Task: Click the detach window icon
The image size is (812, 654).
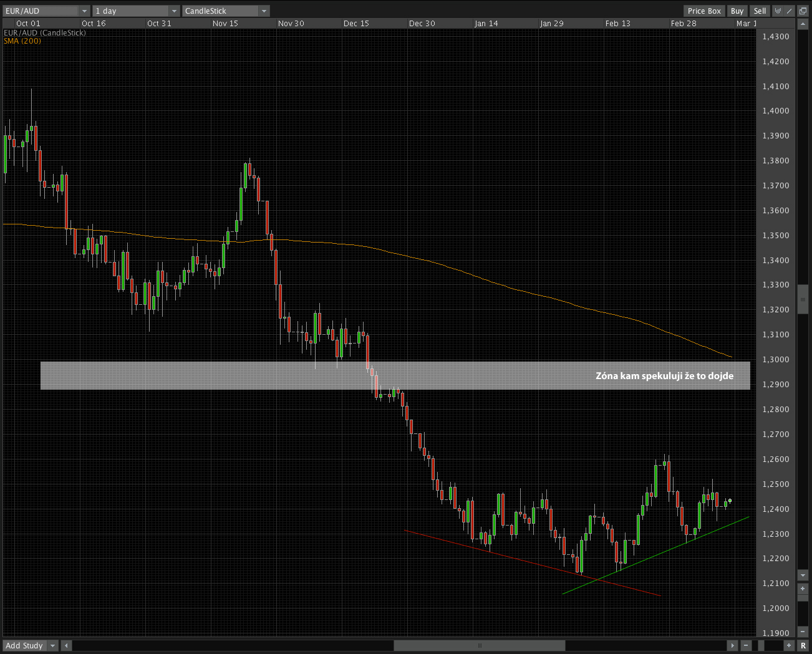Action: (x=803, y=11)
